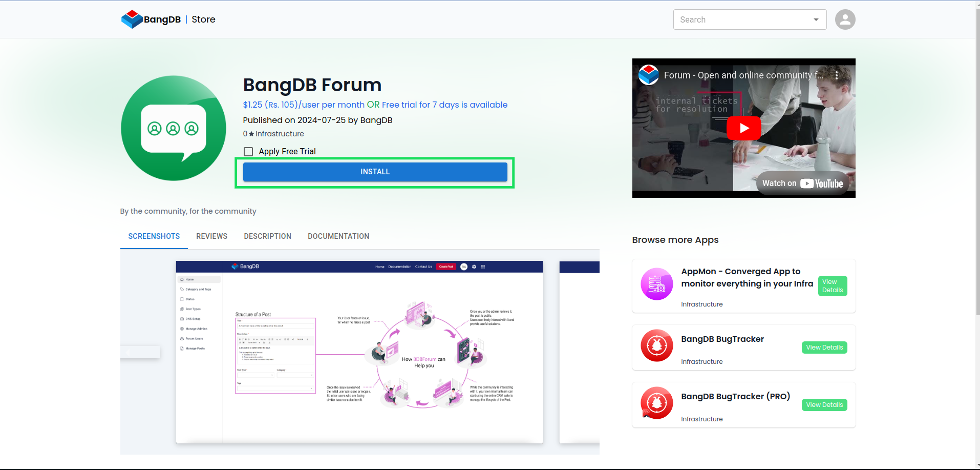The height and width of the screenshot is (470, 980).
Task: Click the Store link in header
Action: (x=203, y=19)
